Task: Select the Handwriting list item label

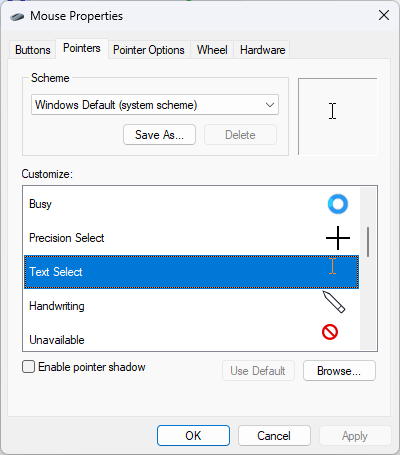Action: pyautogui.click(x=57, y=306)
